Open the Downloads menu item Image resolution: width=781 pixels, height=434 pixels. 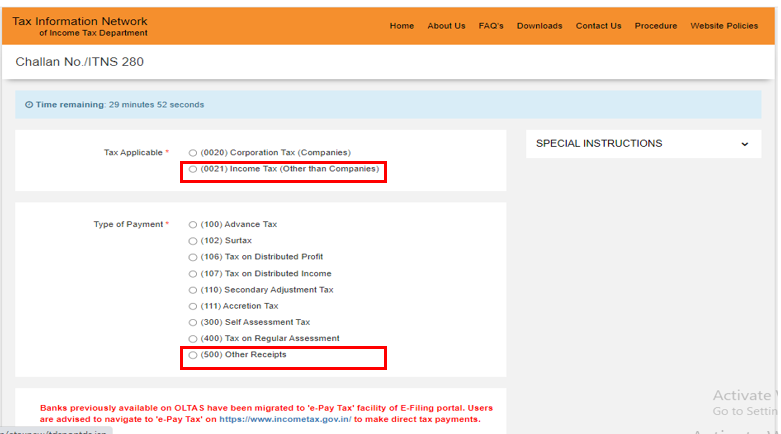pyautogui.click(x=539, y=26)
